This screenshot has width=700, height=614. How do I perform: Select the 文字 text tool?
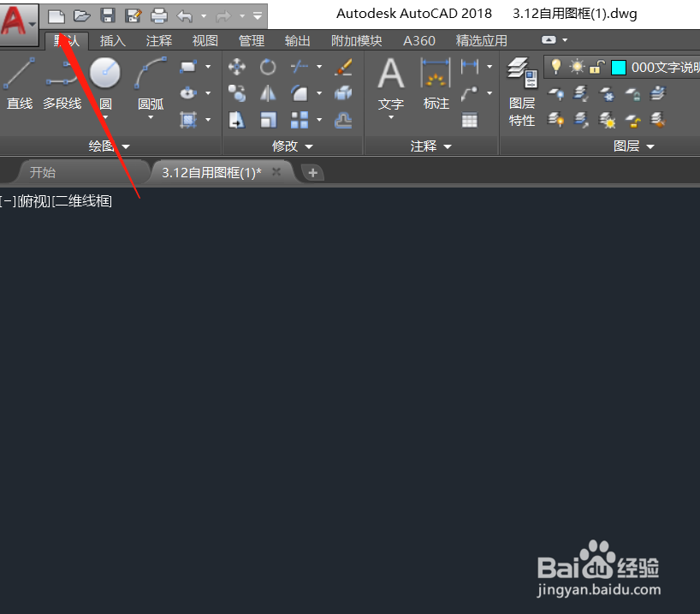390,85
